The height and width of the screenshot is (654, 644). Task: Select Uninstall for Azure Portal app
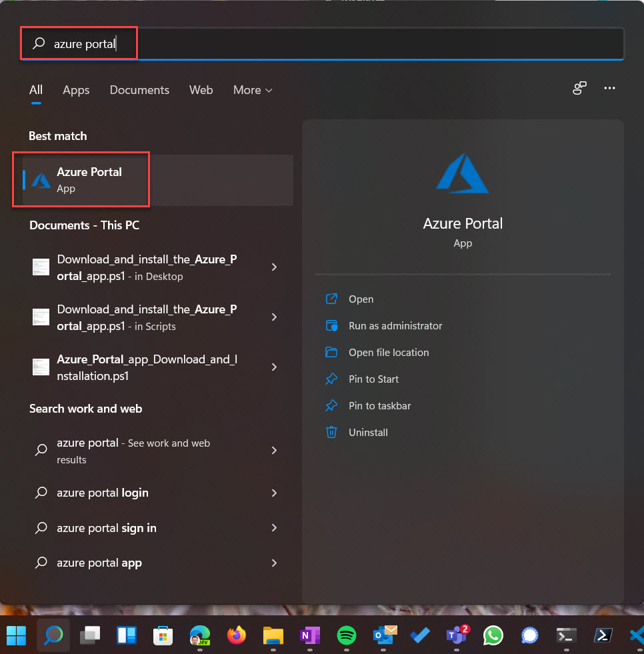(367, 433)
